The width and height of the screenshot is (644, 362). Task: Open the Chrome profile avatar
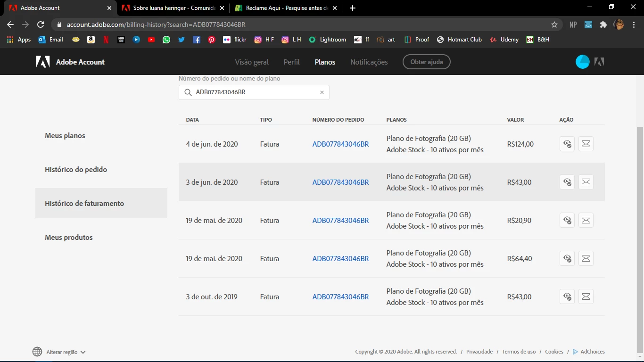click(619, 25)
